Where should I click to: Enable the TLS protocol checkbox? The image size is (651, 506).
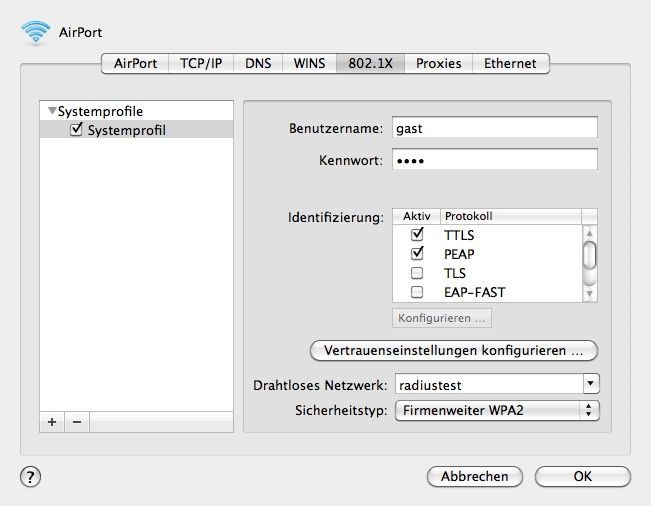pos(417,273)
